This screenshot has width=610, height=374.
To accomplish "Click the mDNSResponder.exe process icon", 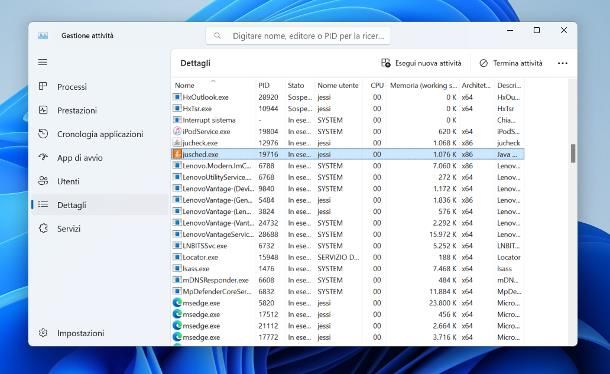I will (x=177, y=280).
